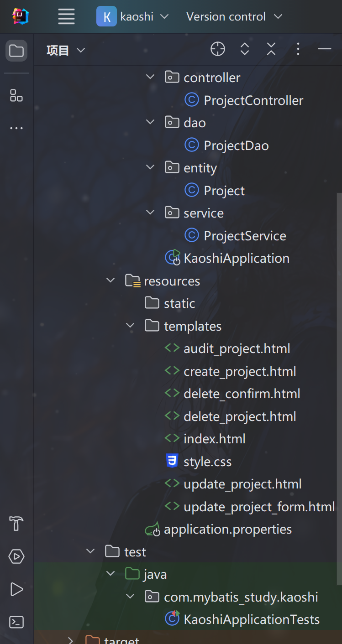Hide the project tool window

[324, 49]
